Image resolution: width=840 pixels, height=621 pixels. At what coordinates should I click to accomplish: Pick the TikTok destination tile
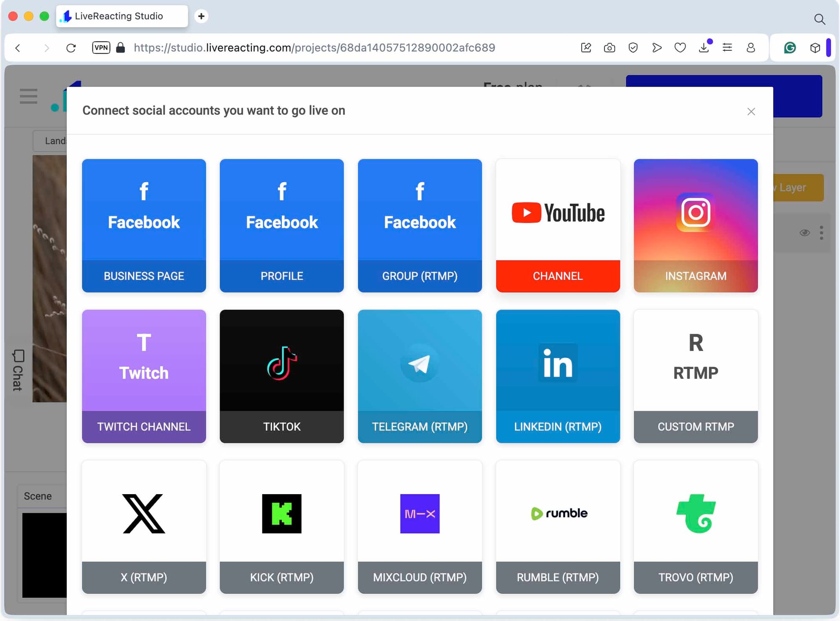[281, 376]
